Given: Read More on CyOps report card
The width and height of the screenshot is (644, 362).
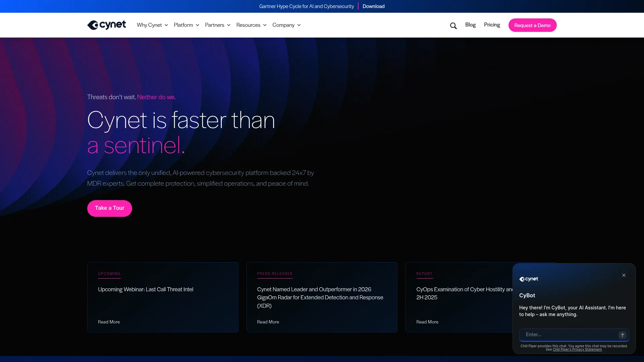Looking at the screenshot, I should 427,322.
